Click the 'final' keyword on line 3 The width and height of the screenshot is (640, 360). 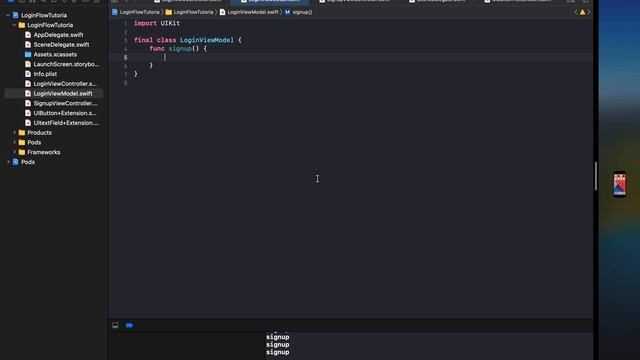[x=143, y=40]
